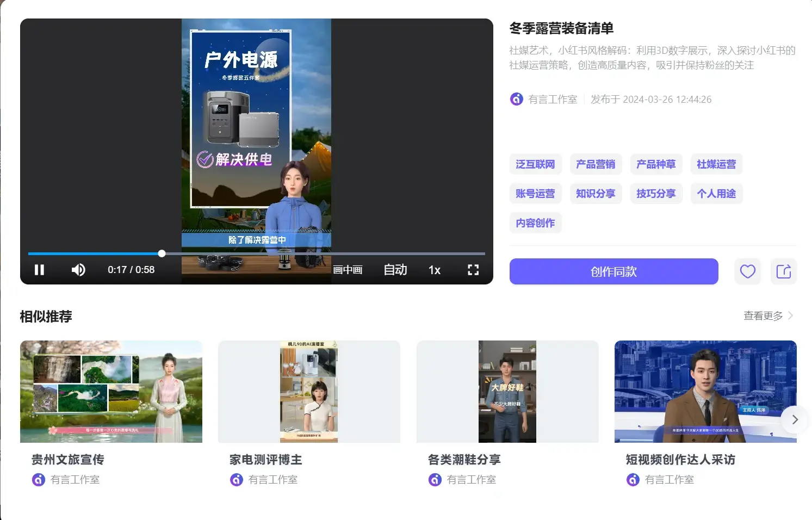Click next arrow in recommendations carousel
The height and width of the screenshot is (520, 812).
pyautogui.click(x=795, y=419)
